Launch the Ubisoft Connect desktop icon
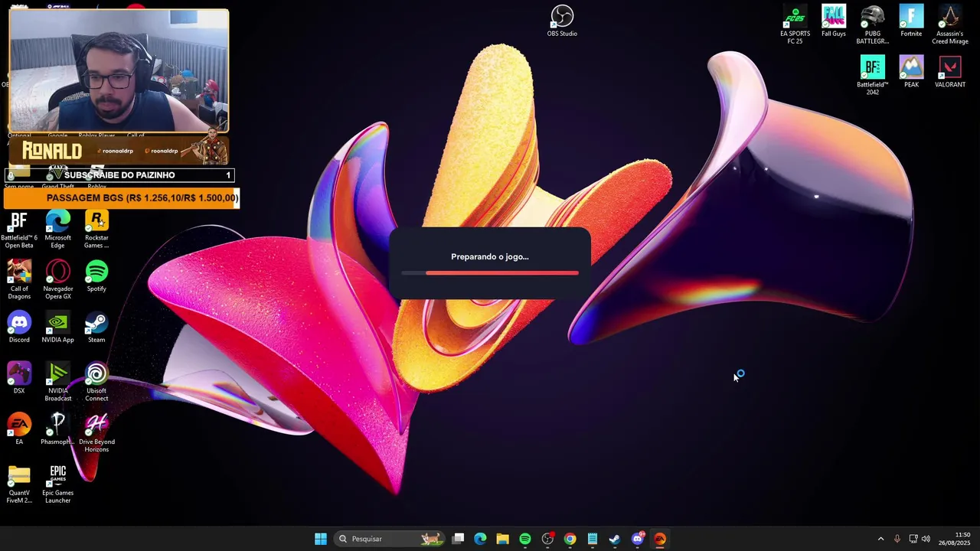 [x=96, y=382]
